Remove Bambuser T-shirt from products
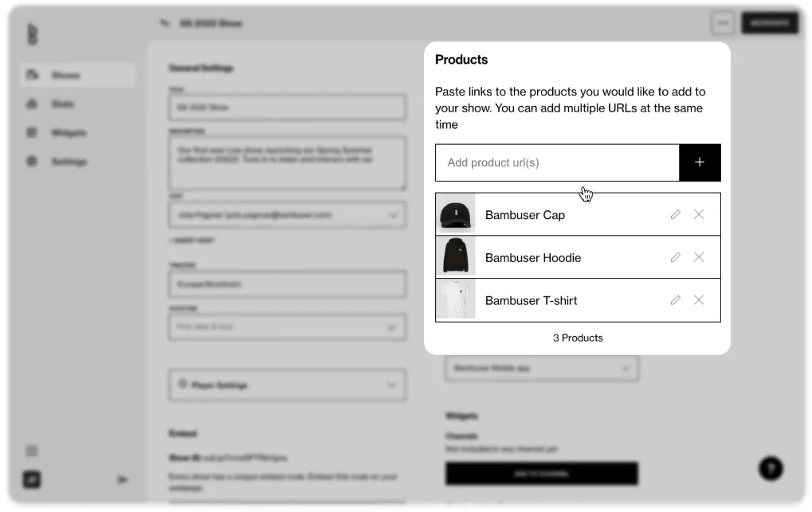This screenshot has width=812, height=512. [x=699, y=300]
